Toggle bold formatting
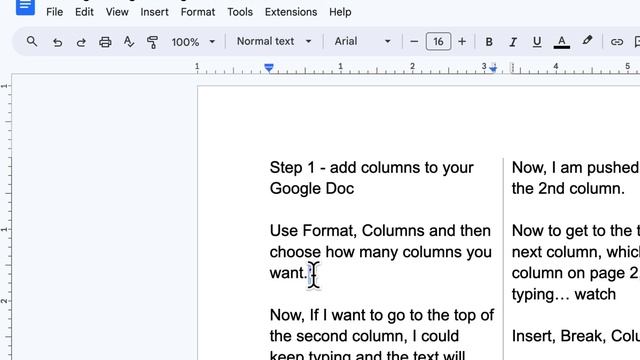The width and height of the screenshot is (640, 360). (489, 42)
